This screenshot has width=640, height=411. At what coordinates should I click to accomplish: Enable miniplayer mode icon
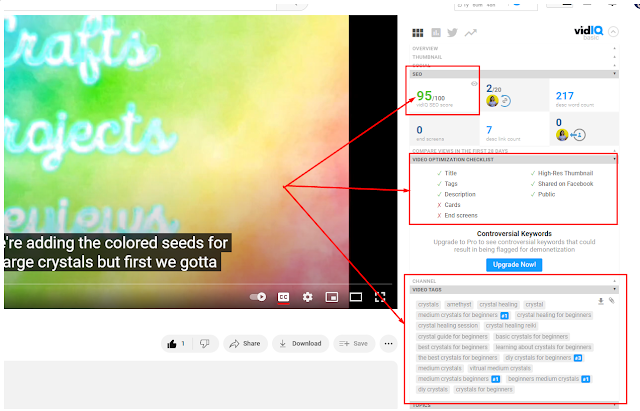click(331, 297)
